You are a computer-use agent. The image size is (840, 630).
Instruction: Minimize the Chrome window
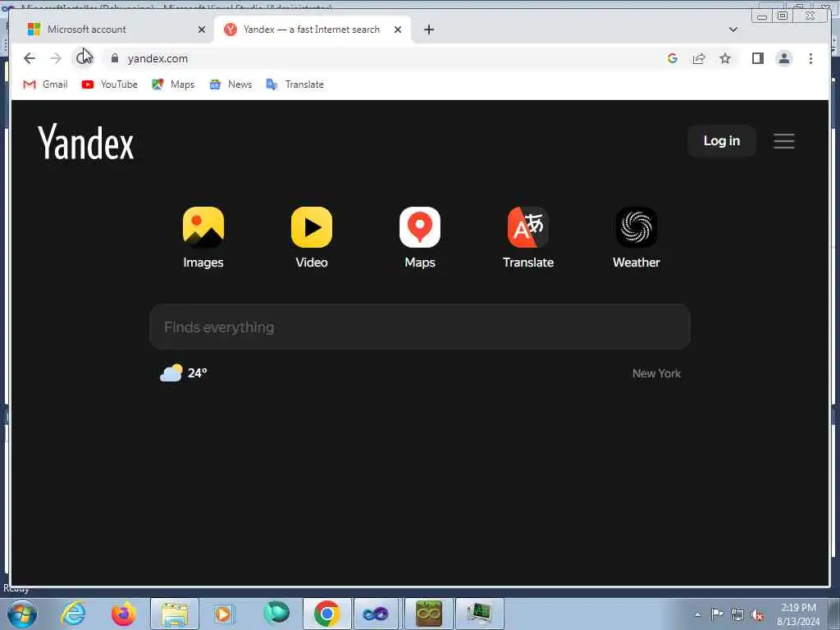(x=761, y=16)
